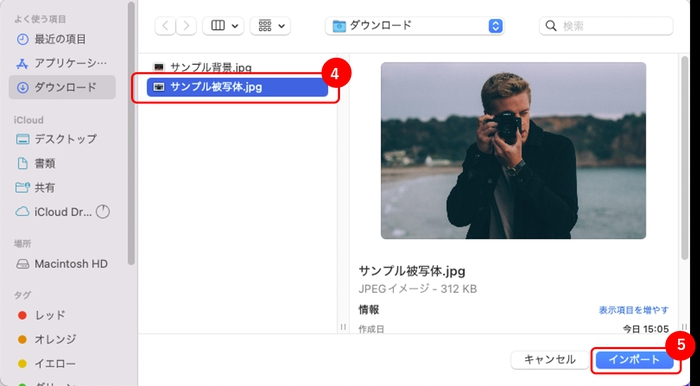
Task: Click the 検索 search field
Action: pyautogui.click(x=606, y=26)
